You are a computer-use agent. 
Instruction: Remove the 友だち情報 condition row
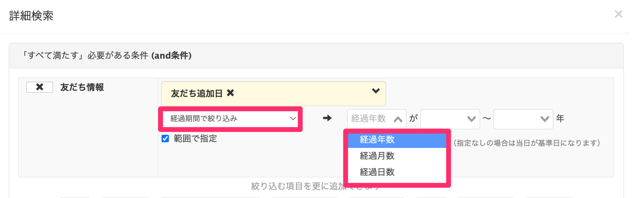39,87
